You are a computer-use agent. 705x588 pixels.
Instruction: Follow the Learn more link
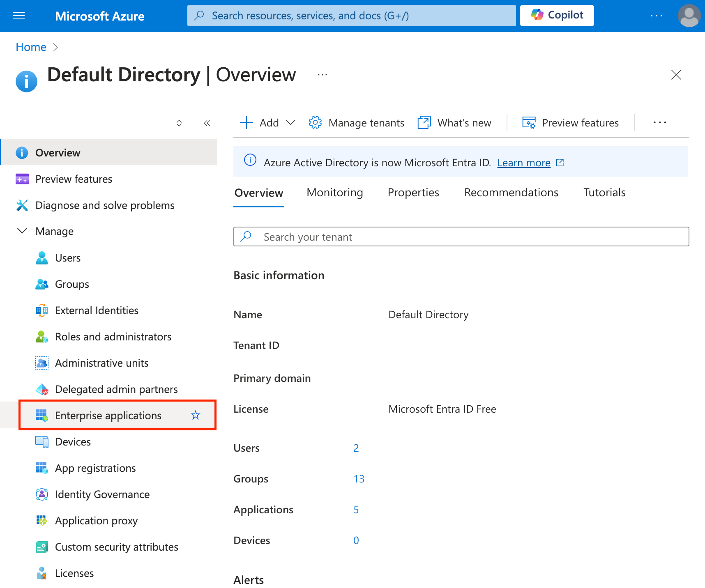click(524, 163)
